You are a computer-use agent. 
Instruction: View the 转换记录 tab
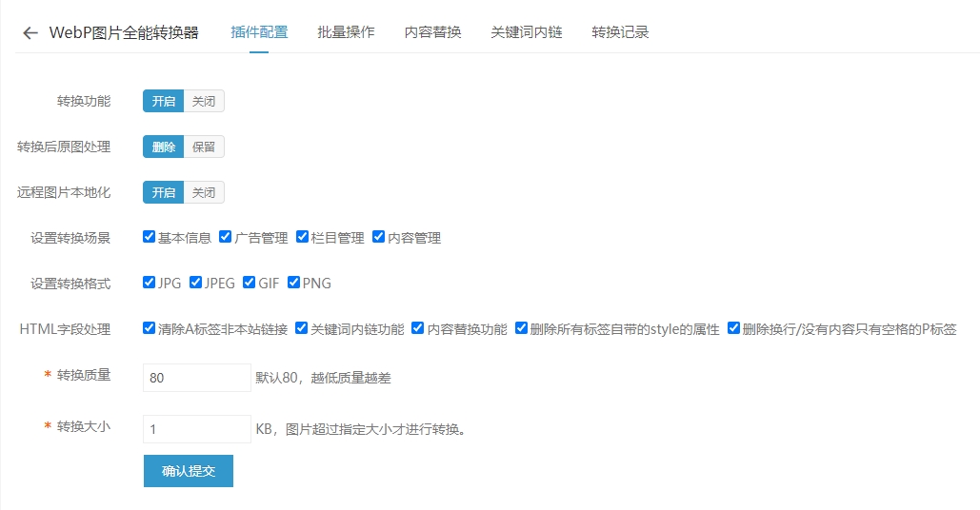[620, 32]
